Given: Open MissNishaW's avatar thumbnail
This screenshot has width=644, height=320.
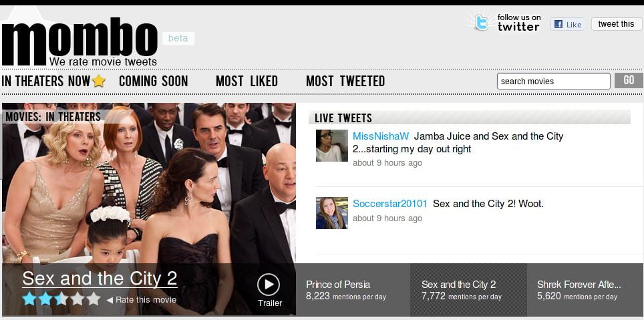Looking at the screenshot, I should (x=331, y=146).
